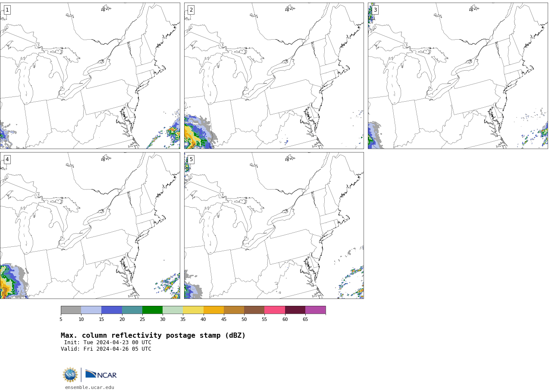552x392 pixels.
Task: Click the panel number label 1
Action: [7, 10]
